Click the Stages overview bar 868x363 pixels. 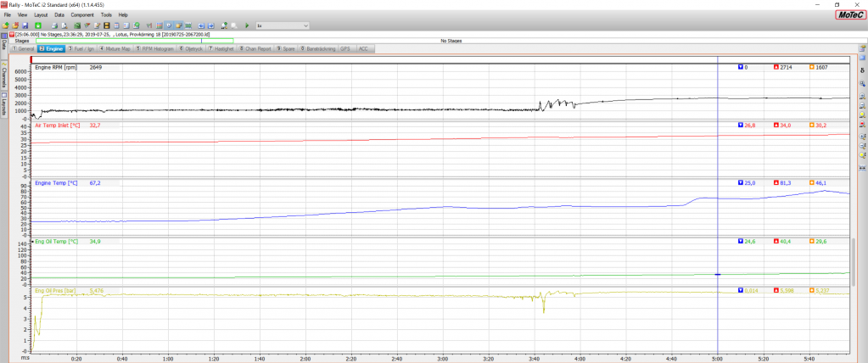tap(134, 41)
